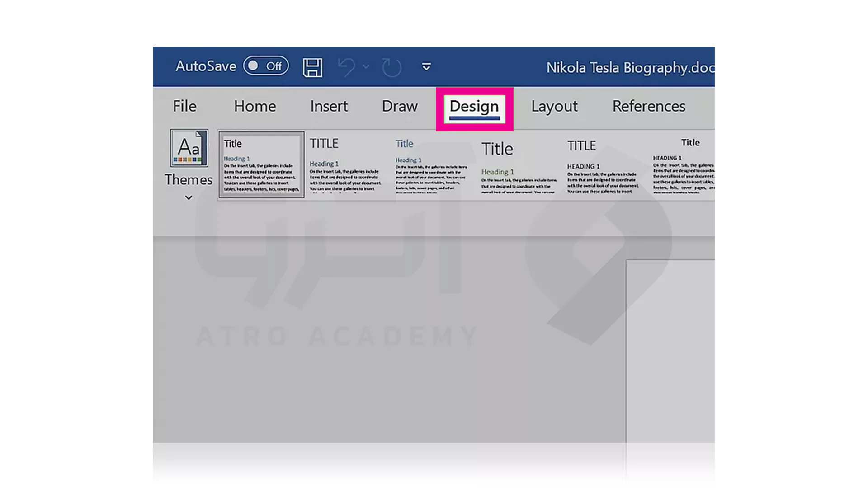The width and height of the screenshot is (868, 488).
Task: Switch to the References tab
Action: [x=649, y=106]
